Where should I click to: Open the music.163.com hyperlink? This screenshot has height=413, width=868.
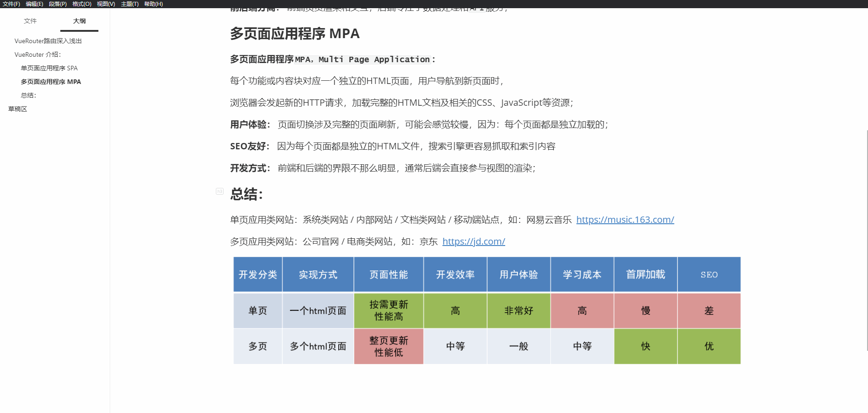pos(625,220)
